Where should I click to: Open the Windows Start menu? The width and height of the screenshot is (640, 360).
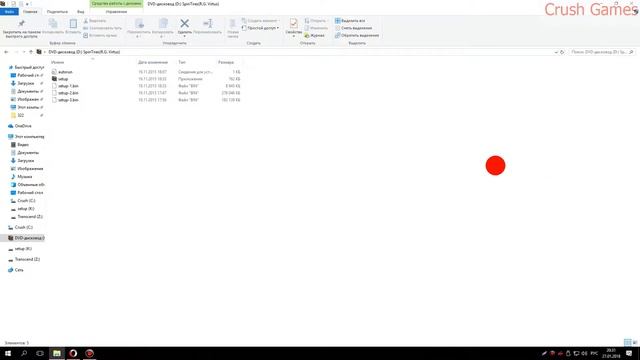click(x=8, y=353)
